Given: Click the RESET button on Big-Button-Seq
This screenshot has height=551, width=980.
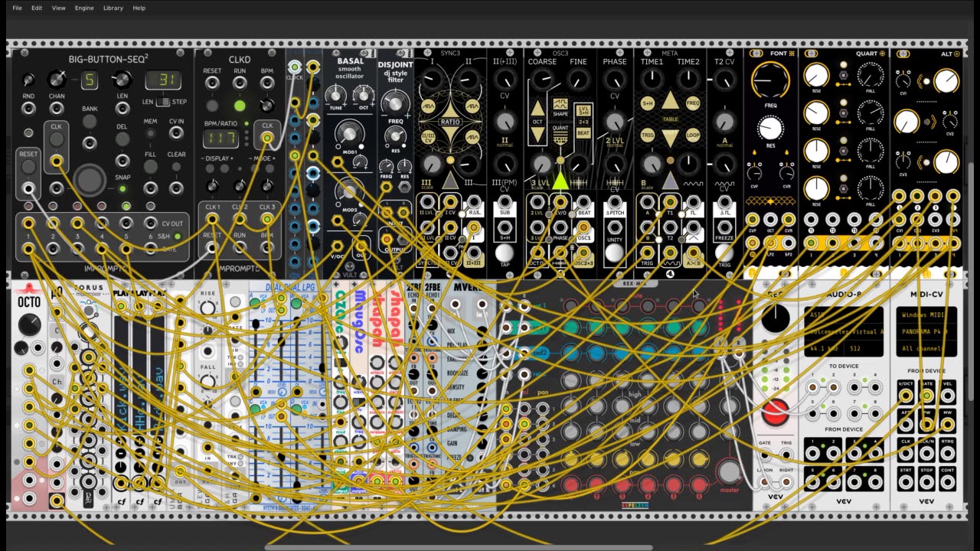Looking at the screenshot, I should pyautogui.click(x=28, y=166).
